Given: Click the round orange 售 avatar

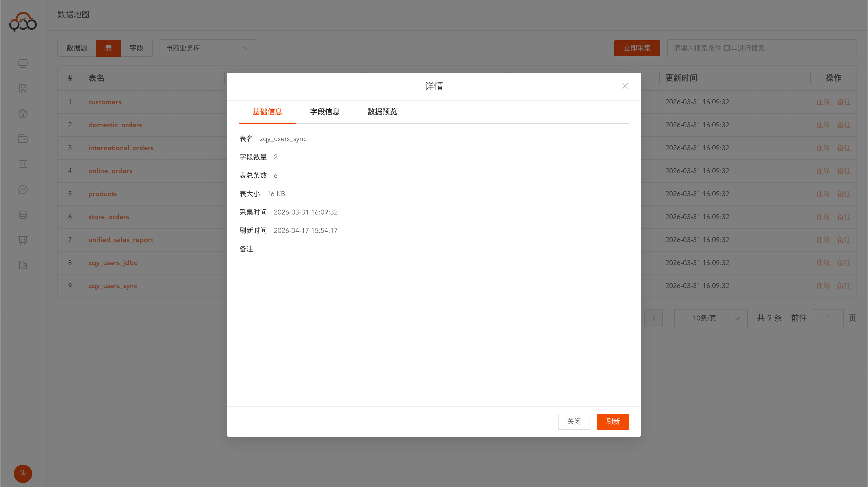Looking at the screenshot, I should point(23,474).
